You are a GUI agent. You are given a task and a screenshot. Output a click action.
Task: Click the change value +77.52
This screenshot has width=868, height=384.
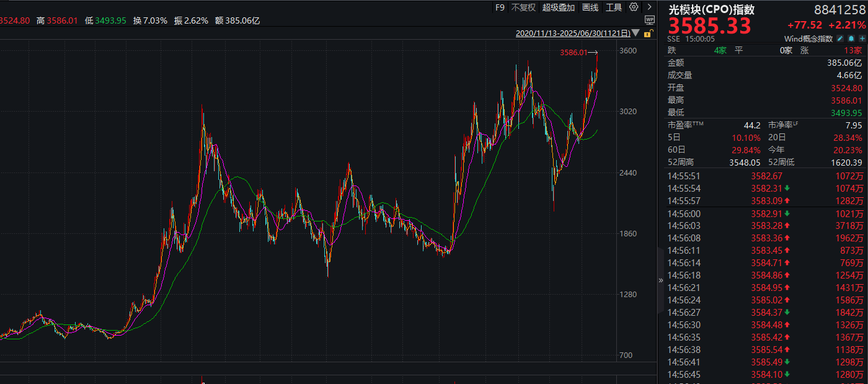pos(805,25)
